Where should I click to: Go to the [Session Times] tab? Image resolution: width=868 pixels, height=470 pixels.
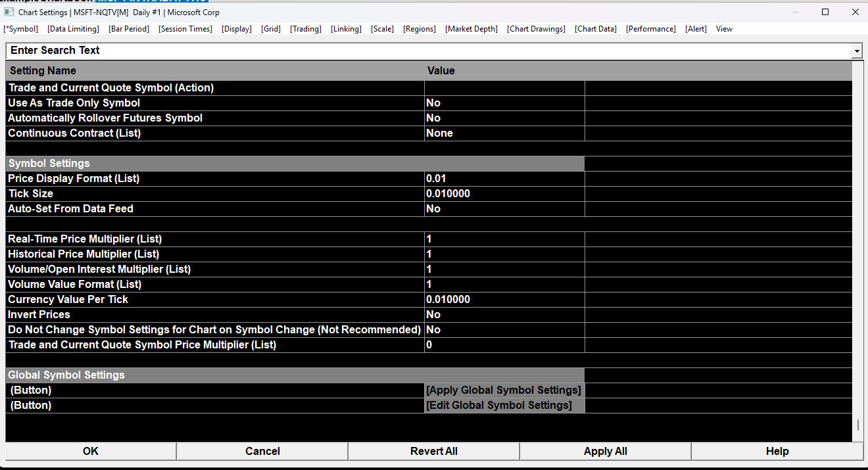(x=185, y=29)
